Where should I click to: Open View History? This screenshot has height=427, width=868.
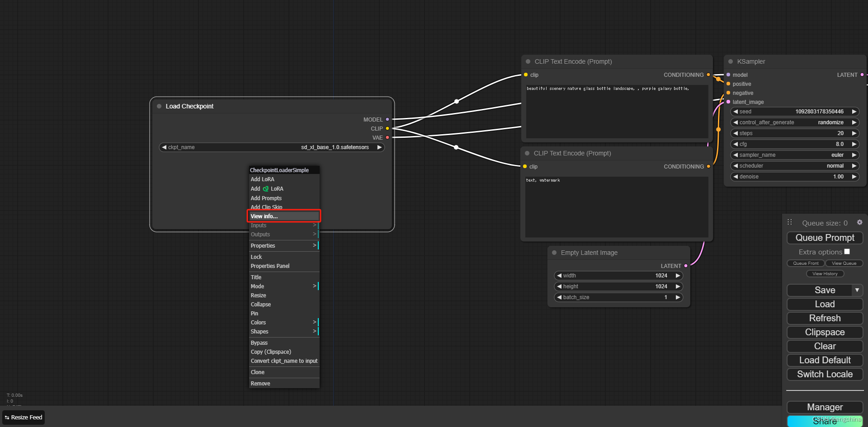825,274
